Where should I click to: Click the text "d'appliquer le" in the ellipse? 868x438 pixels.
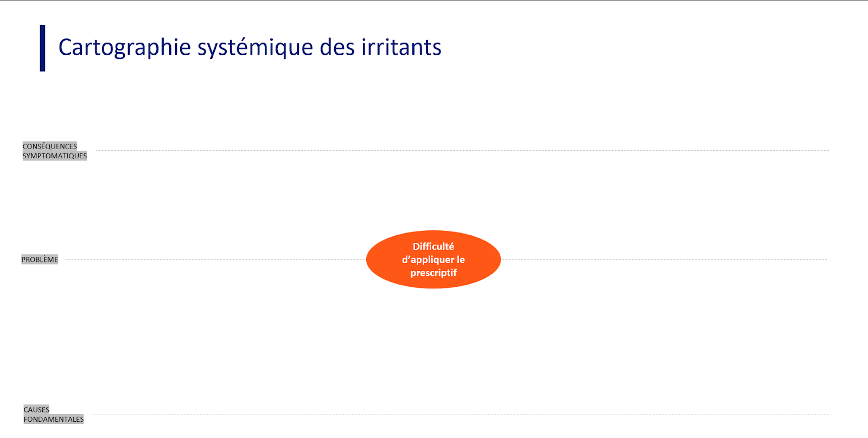coord(433,260)
